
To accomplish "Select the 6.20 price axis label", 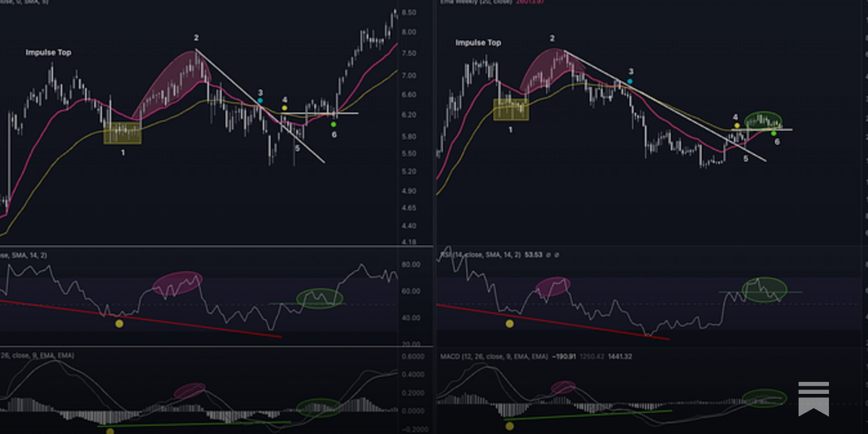I will [x=409, y=115].
